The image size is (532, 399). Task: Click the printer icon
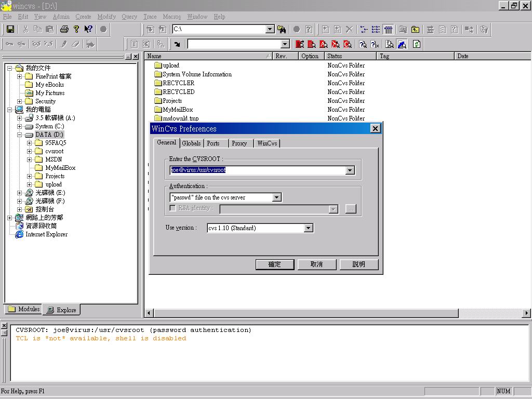(64, 30)
